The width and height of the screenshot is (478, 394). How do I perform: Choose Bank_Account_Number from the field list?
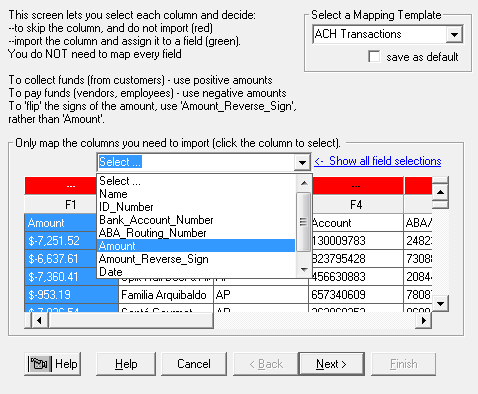pos(196,220)
